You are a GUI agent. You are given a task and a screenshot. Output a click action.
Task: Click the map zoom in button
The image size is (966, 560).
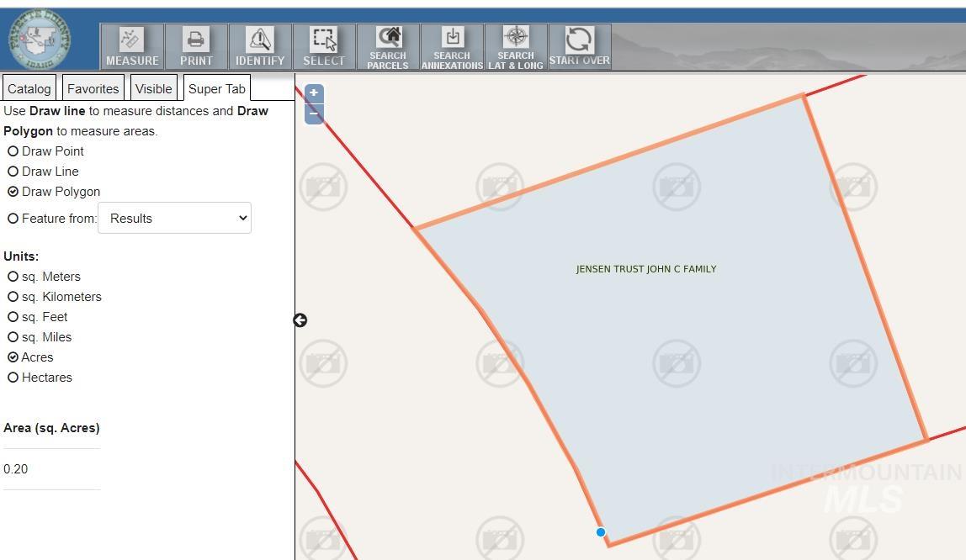314,92
